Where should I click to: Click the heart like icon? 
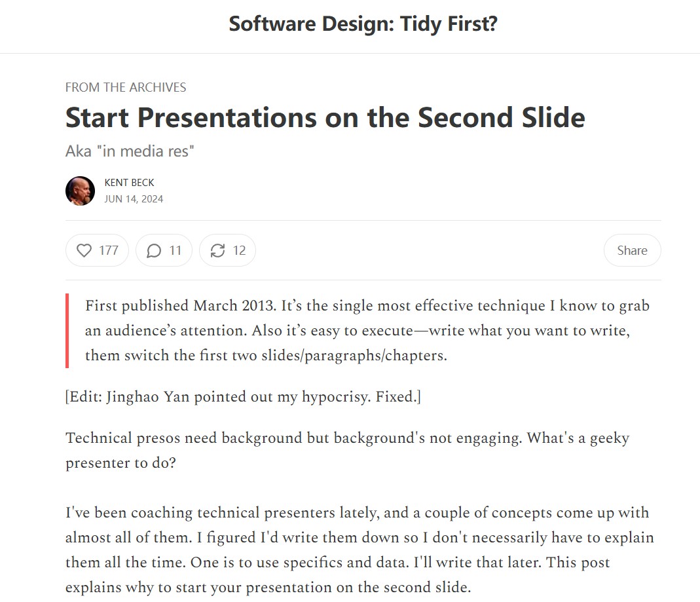(84, 250)
